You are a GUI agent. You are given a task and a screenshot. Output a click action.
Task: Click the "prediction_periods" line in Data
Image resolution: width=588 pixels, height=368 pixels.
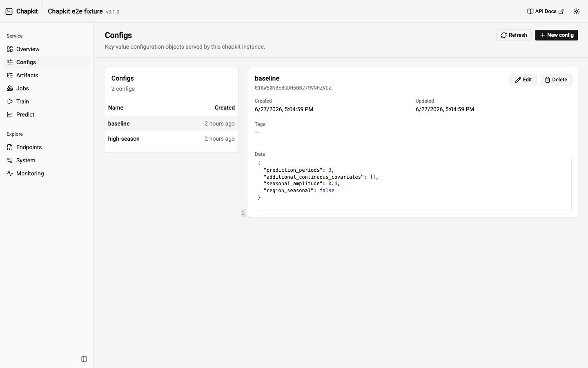coord(298,170)
